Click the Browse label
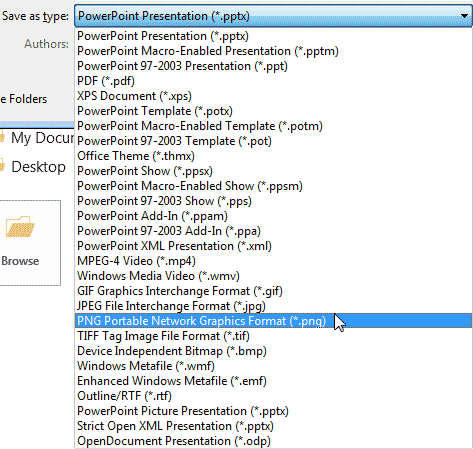The height and width of the screenshot is (449, 473). click(20, 261)
